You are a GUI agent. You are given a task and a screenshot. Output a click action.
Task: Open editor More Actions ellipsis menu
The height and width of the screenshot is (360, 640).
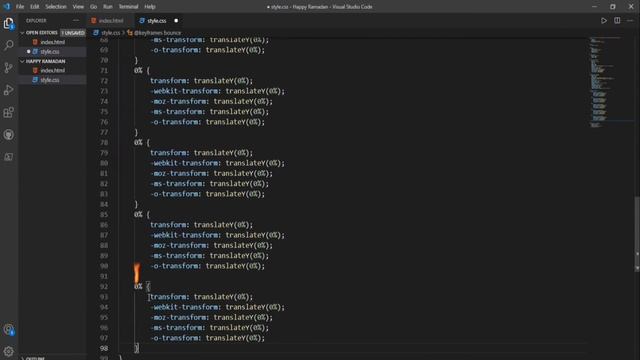631,20
